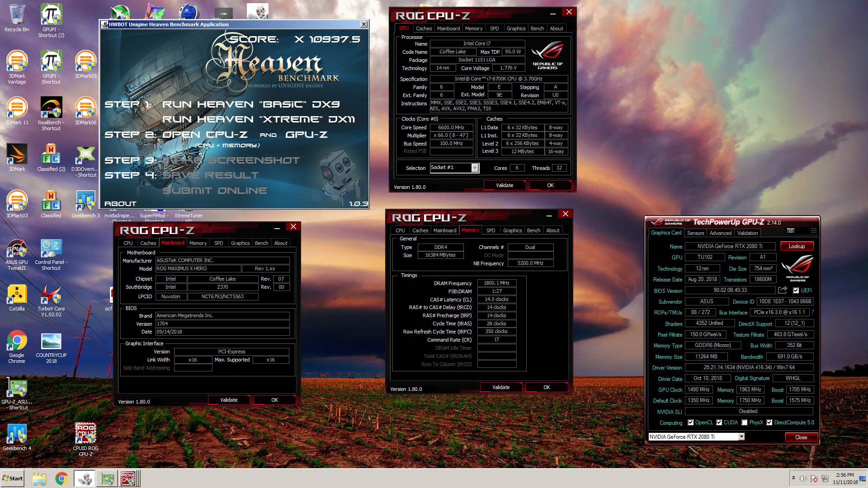Click Run Heaven "Xtreme" DX11 option
This screenshot has width=868, height=488.
click(x=259, y=119)
